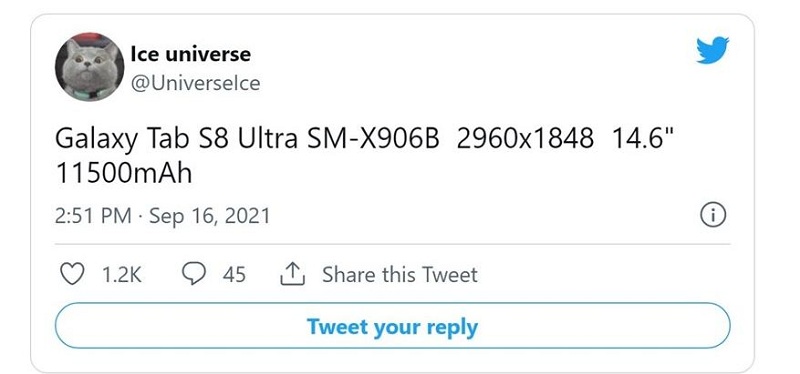Click the 1.2K likes count
The height and width of the screenshot is (374, 800).
click(122, 275)
